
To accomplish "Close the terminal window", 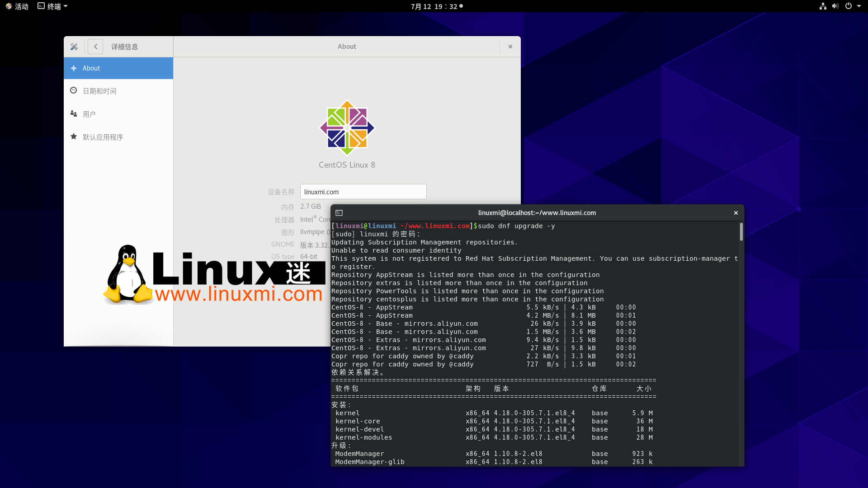I will tap(736, 213).
